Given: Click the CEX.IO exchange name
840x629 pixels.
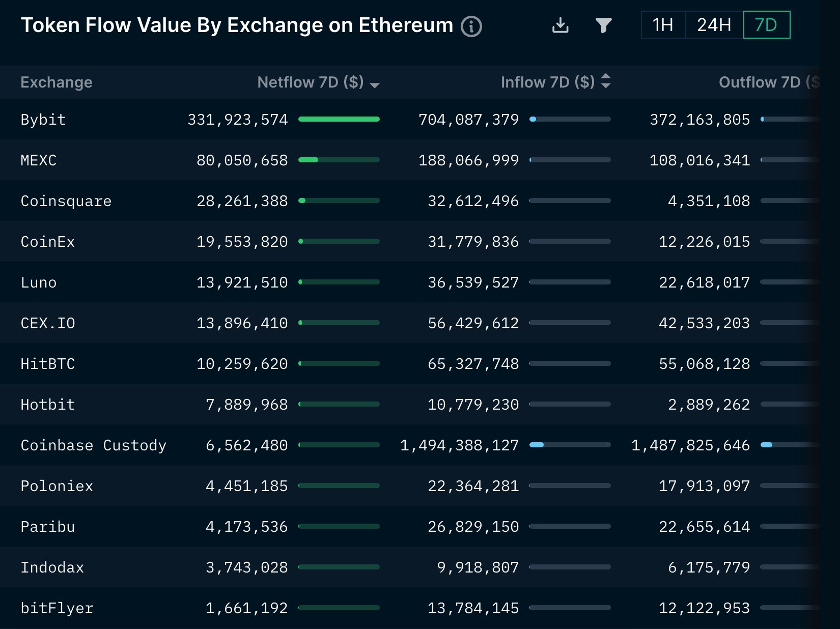Looking at the screenshot, I should point(48,323).
